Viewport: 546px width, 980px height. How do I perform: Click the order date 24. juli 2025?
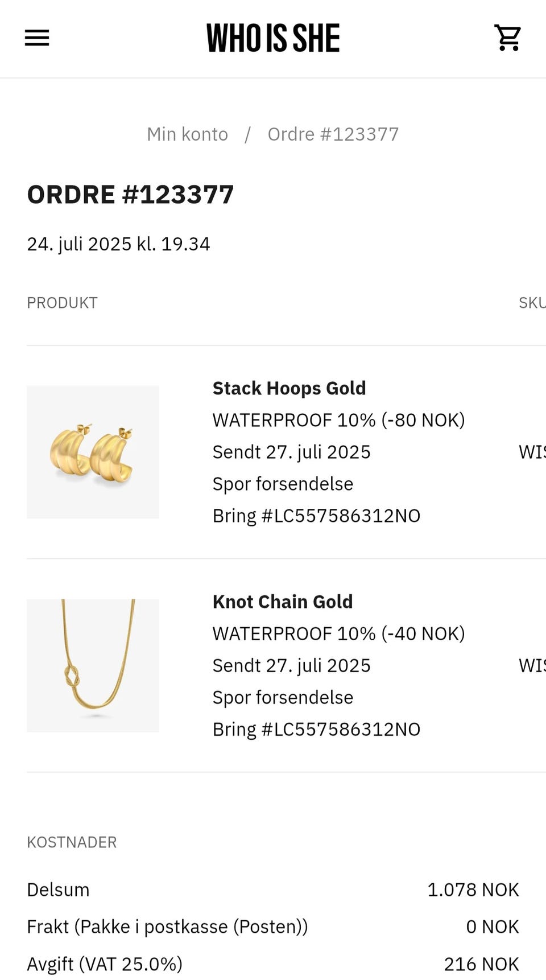118,244
